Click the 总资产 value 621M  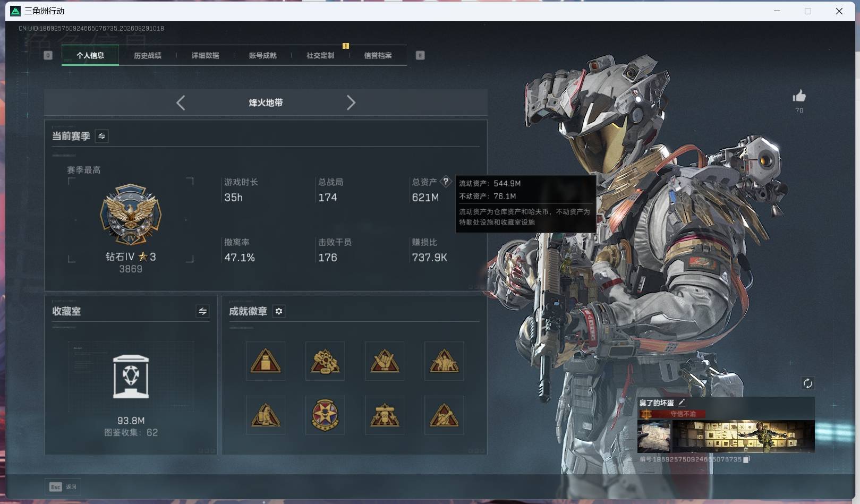425,198
